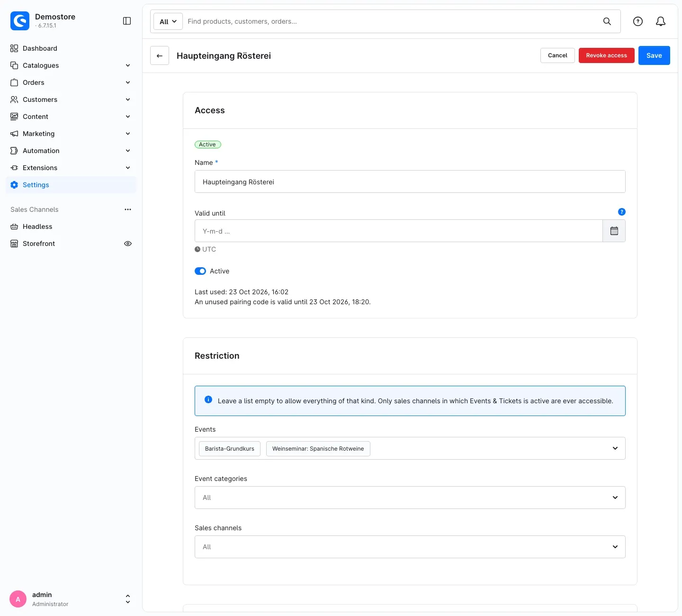
Task: Click the Cancel button
Action: click(x=557, y=55)
